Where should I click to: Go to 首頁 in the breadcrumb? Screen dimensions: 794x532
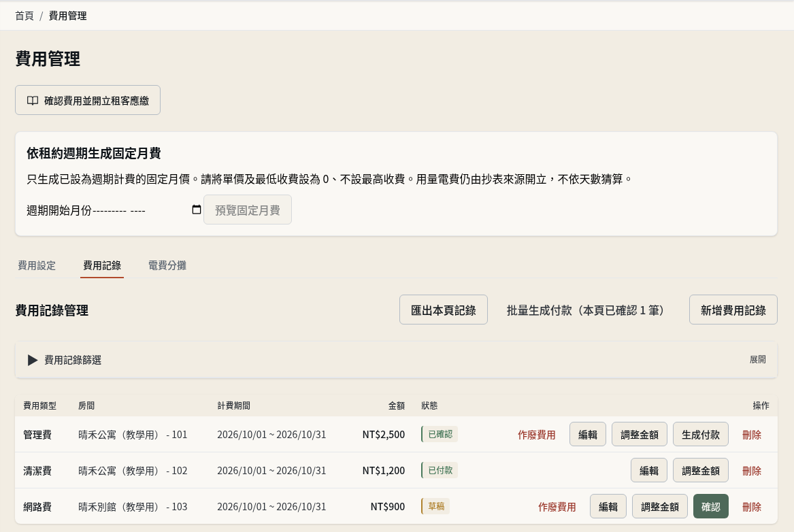tap(24, 16)
